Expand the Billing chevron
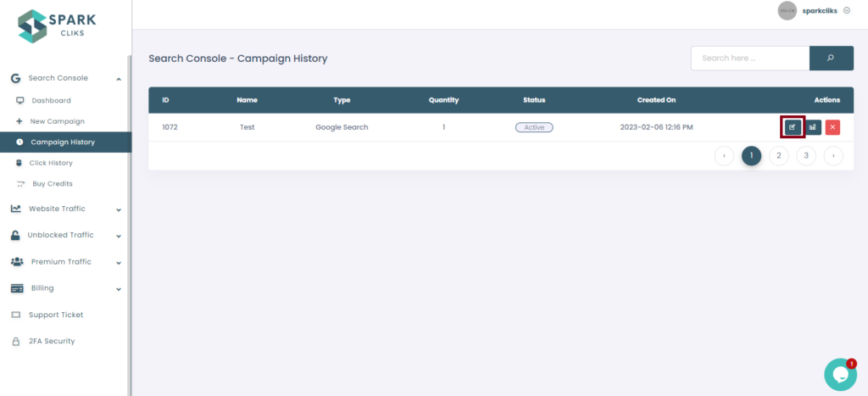The height and width of the screenshot is (396, 868). coord(119,289)
